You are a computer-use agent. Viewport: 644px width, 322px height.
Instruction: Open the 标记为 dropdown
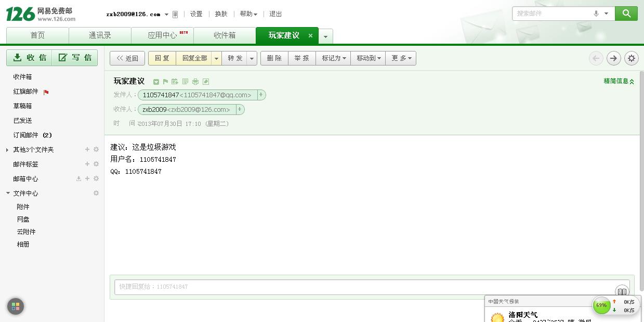pos(333,58)
